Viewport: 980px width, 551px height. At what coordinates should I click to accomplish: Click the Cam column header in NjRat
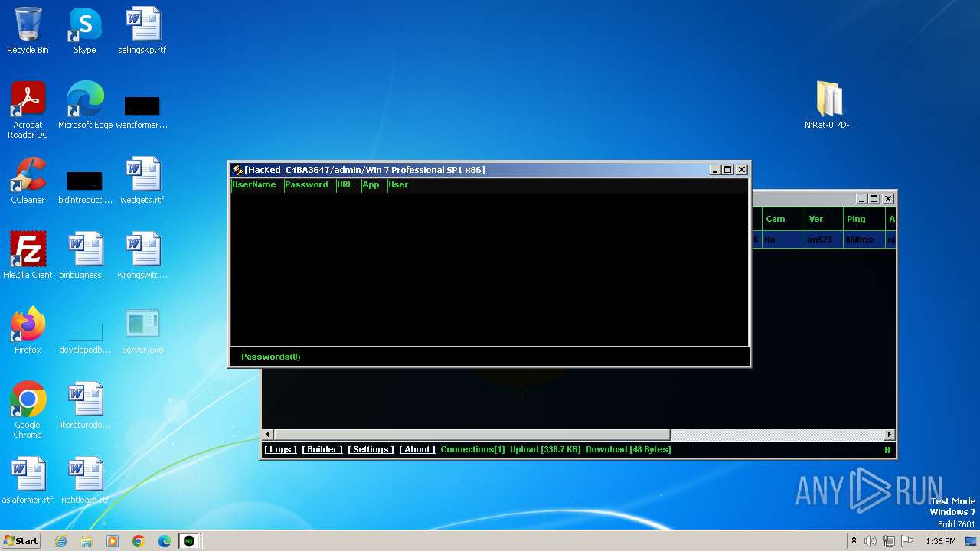pyautogui.click(x=782, y=219)
